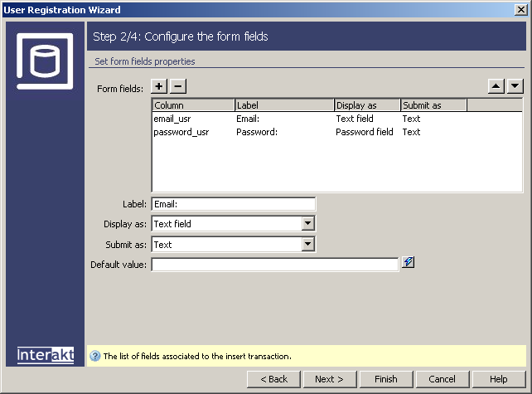Viewport: 532px width, 394px height.
Task: Click the blue help icon in hint bar
Action: (x=94, y=356)
